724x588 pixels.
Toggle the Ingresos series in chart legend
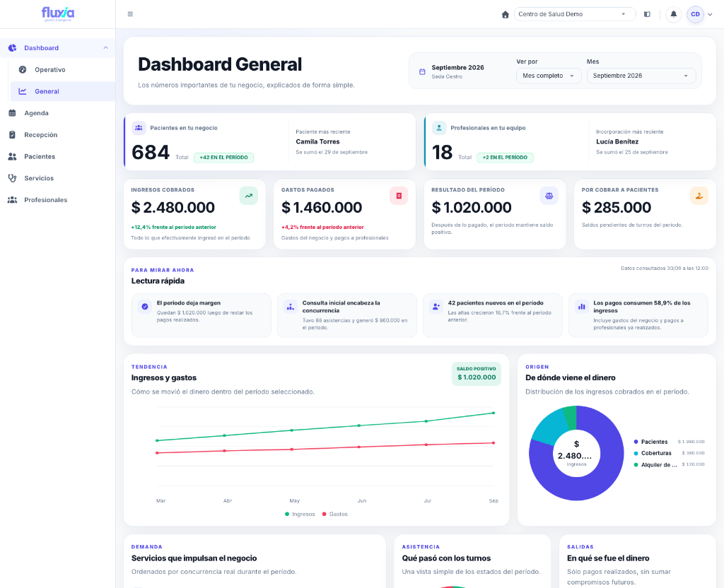coord(300,514)
